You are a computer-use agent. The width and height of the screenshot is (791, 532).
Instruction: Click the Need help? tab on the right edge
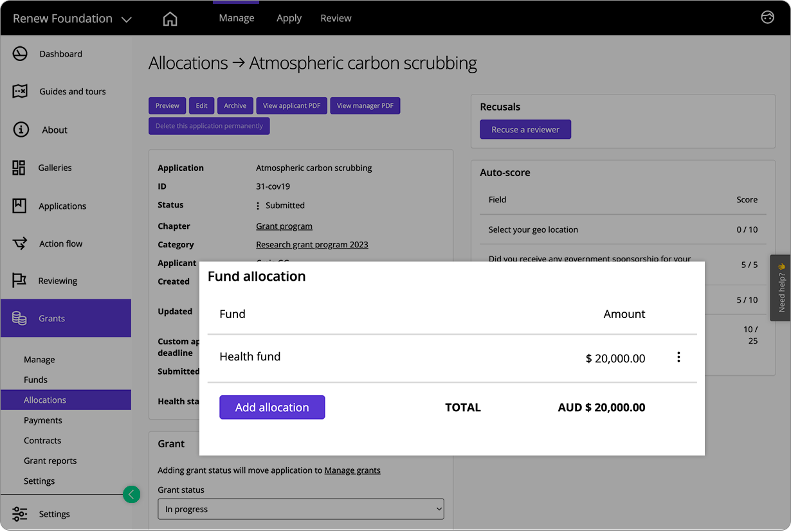click(x=780, y=287)
